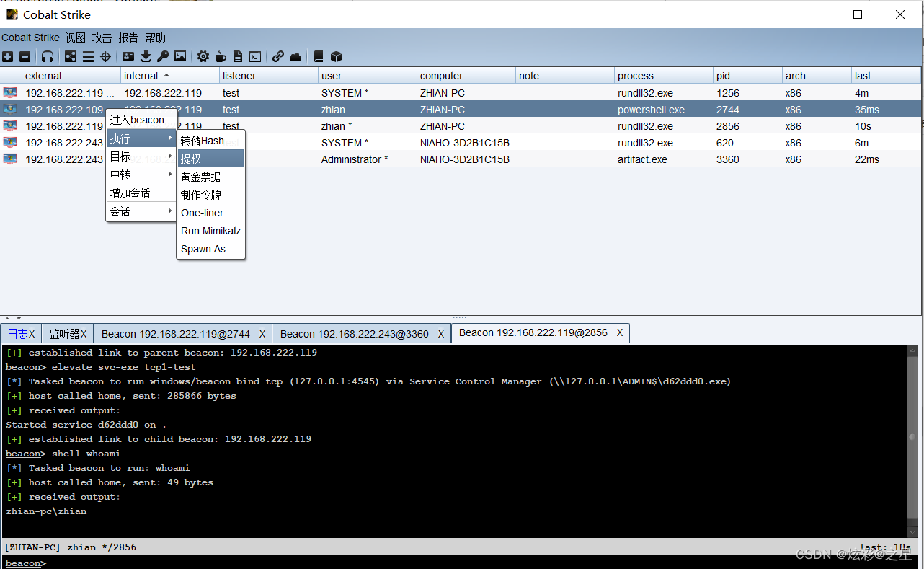Select One-liner in submenu

tap(211, 213)
